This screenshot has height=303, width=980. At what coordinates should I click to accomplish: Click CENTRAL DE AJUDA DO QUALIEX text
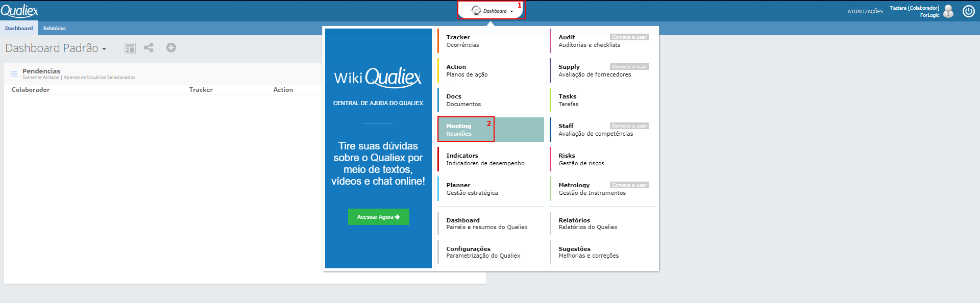point(378,103)
